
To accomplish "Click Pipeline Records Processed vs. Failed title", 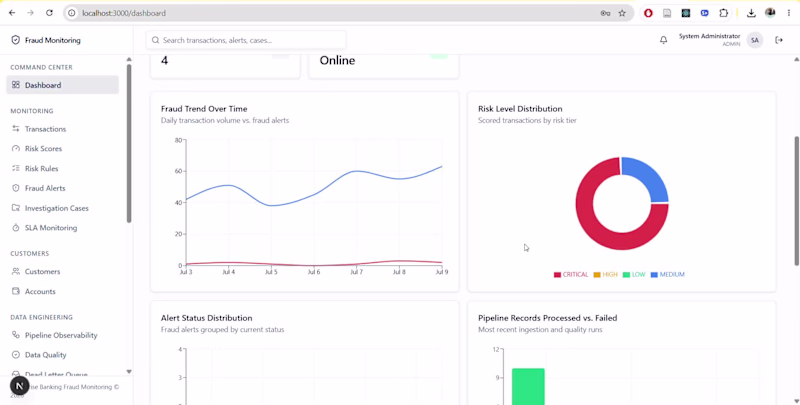I will [547, 318].
